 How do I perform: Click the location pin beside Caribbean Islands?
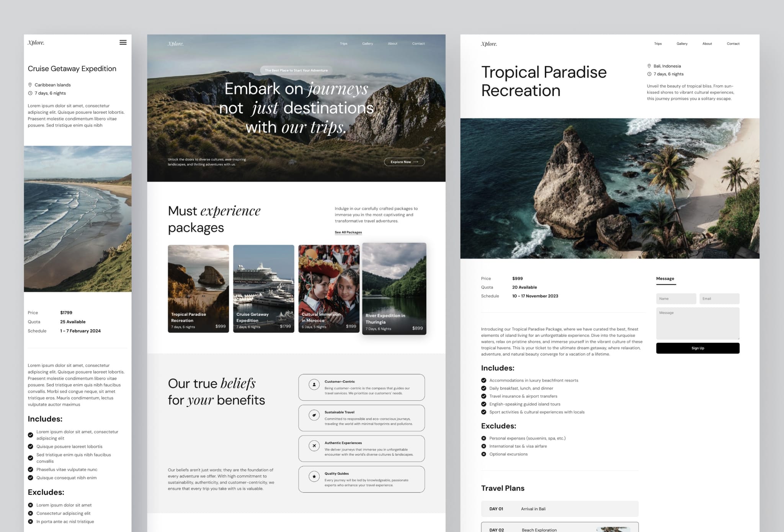pos(30,85)
